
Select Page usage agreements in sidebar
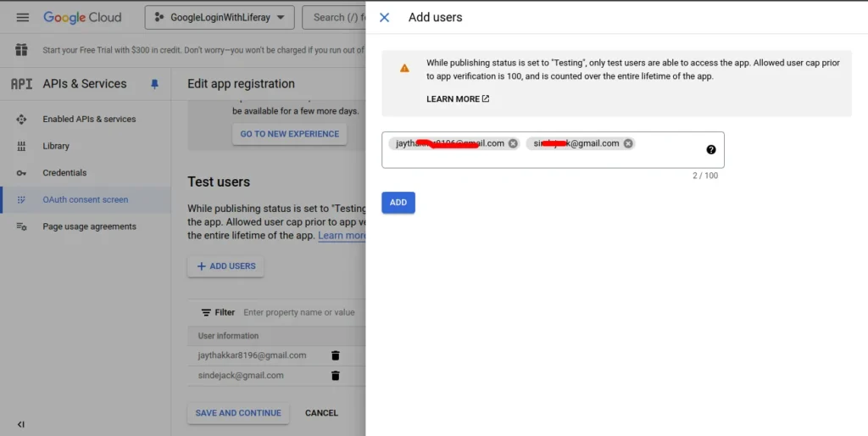(89, 226)
